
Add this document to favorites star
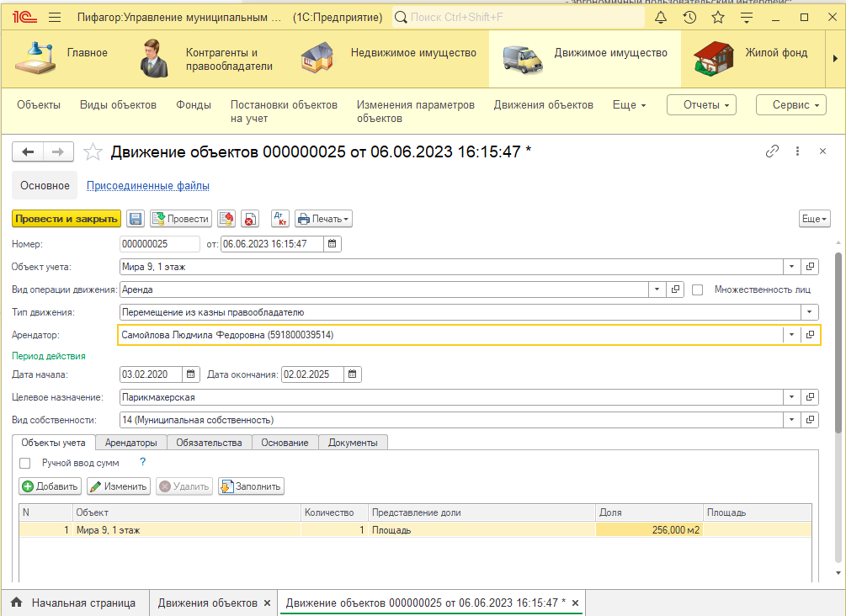click(93, 152)
